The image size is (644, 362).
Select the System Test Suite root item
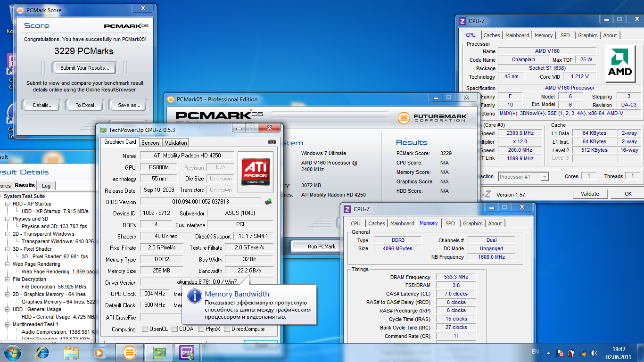coord(25,196)
